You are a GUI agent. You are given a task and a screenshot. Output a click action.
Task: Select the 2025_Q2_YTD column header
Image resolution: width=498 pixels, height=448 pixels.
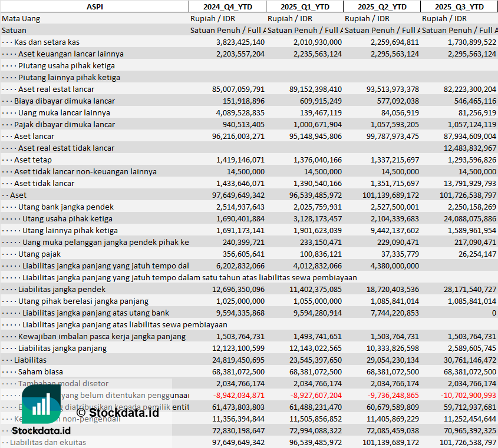381,6
